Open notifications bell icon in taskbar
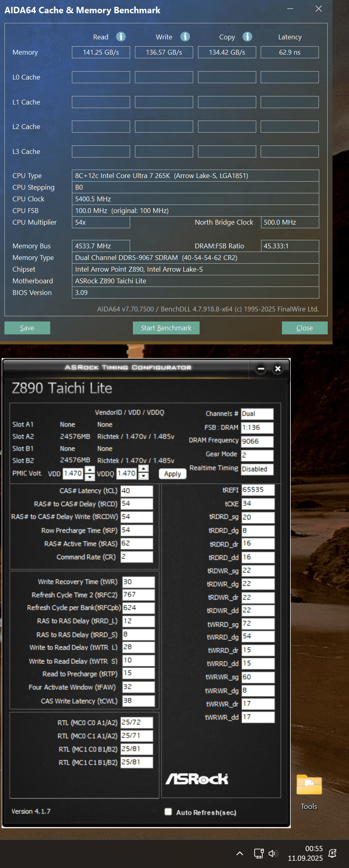 pos(333,854)
